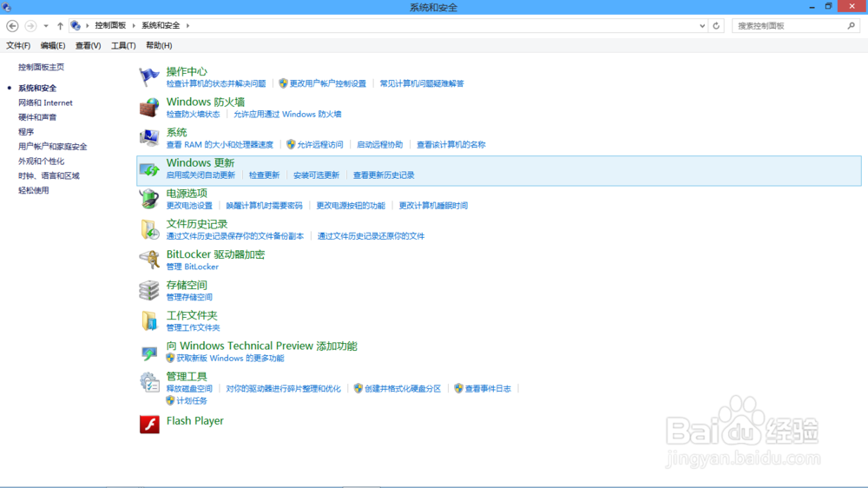
Task: Open 程序 category in sidebar
Action: 26,132
